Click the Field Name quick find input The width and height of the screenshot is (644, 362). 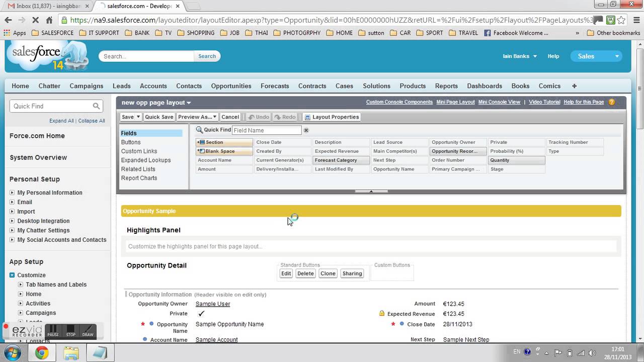(266, 130)
